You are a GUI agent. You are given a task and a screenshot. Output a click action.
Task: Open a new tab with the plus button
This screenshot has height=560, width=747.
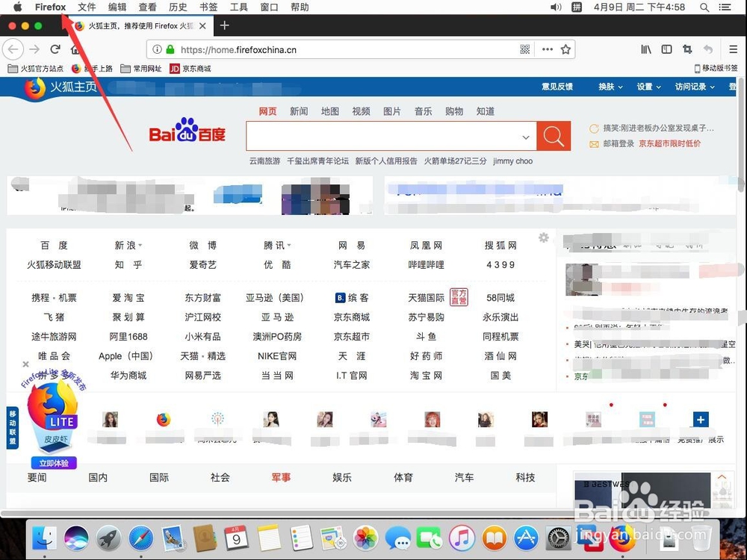(224, 25)
